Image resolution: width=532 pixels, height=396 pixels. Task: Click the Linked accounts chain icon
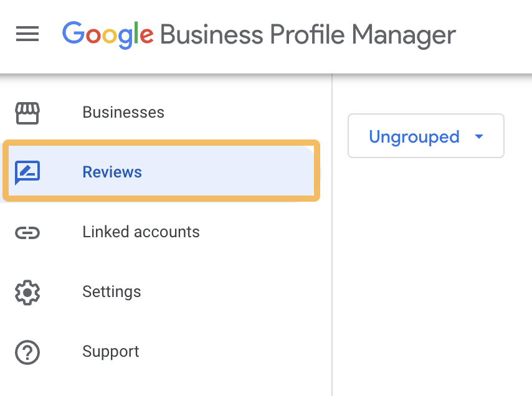click(27, 232)
